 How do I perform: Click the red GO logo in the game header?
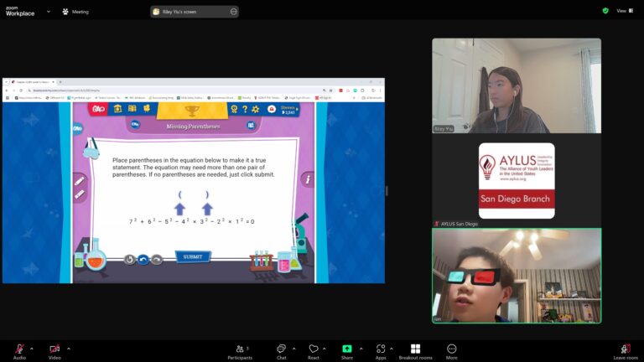pos(98,109)
